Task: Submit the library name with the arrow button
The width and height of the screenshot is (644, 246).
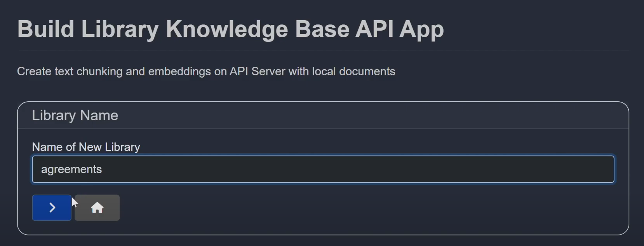Action: [52, 208]
